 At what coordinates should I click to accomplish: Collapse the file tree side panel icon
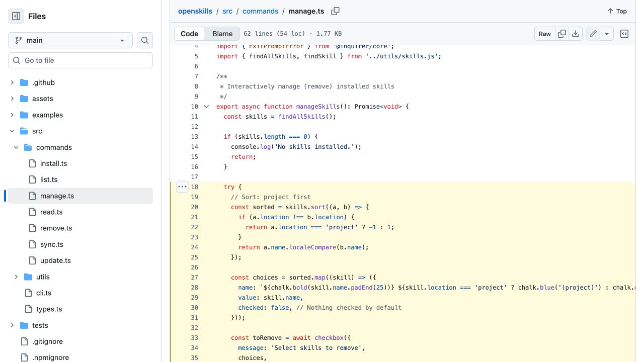tap(16, 16)
